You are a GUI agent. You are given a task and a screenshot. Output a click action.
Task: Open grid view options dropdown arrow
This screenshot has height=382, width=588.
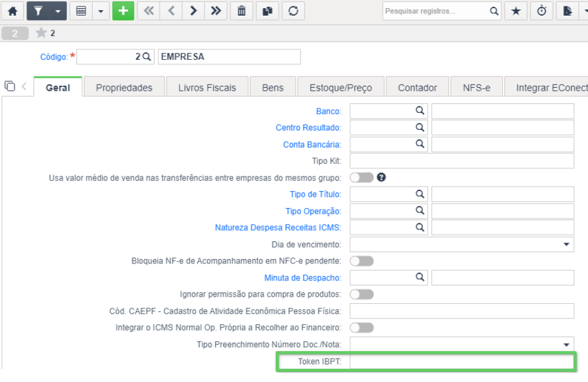[x=100, y=11]
